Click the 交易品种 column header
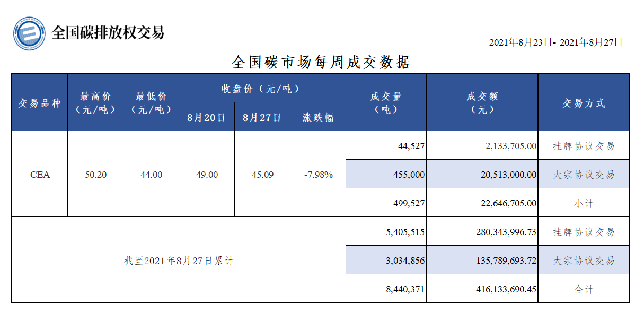The height and width of the screenshot is (312, 644). tap(40, 103)
